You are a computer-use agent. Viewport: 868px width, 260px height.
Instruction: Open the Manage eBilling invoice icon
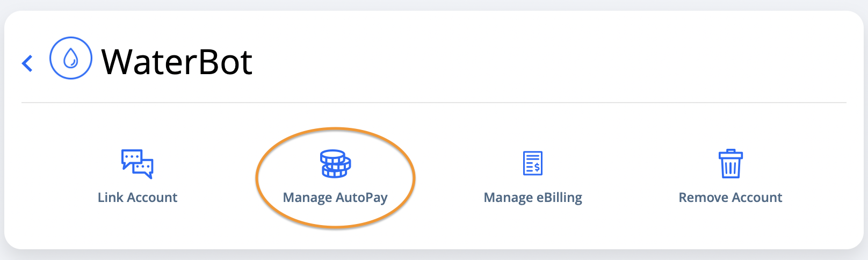point(533,163)
